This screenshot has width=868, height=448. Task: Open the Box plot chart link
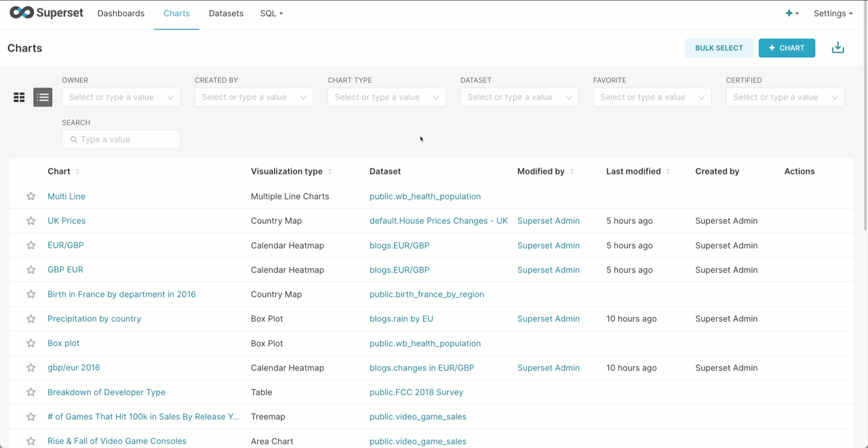(x=64, y=343)
